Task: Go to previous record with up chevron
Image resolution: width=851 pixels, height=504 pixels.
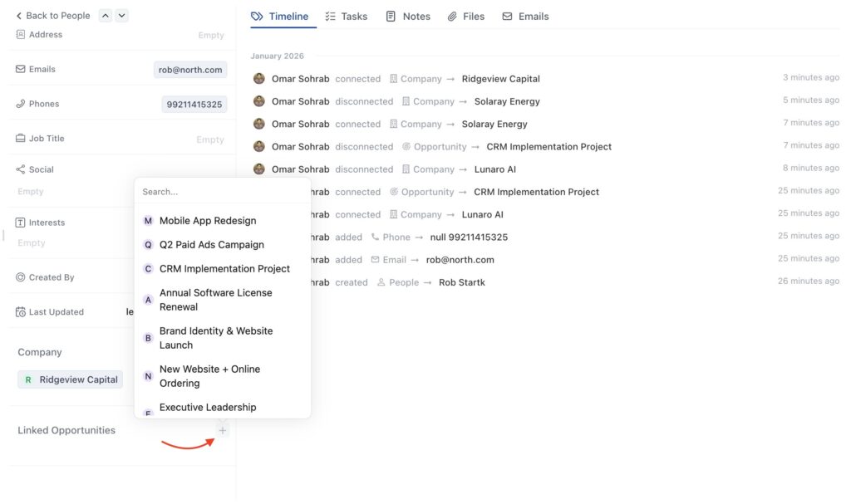Action: (105, 16)
